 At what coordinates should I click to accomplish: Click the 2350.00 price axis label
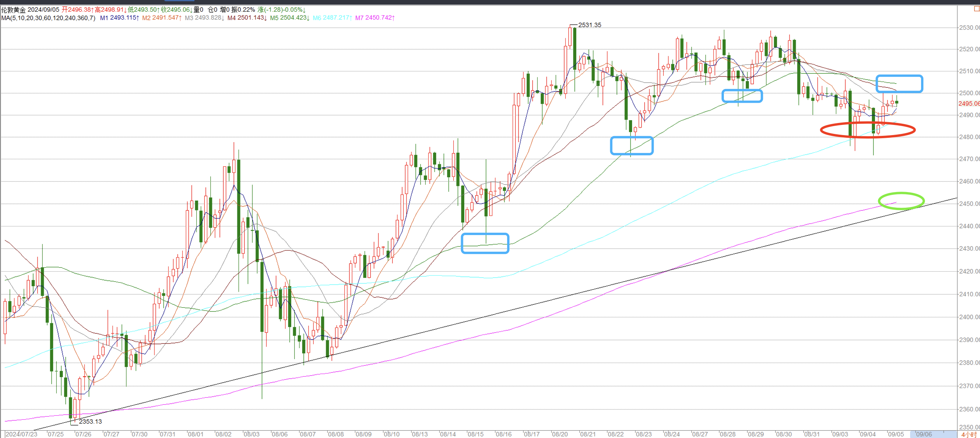pos(969,427)
